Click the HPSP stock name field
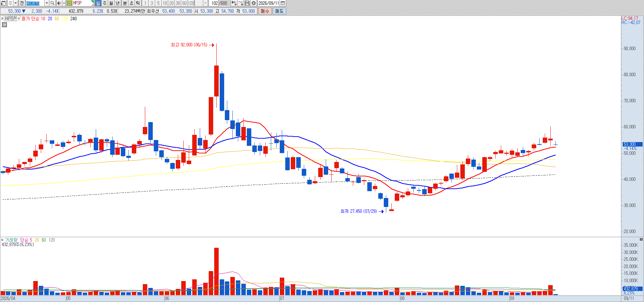 [81, 3]
